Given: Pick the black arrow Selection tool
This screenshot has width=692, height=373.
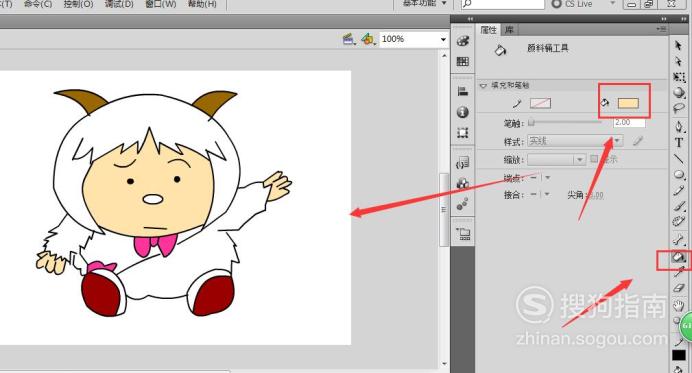Looking at the screenshot, I should [678, 45].
